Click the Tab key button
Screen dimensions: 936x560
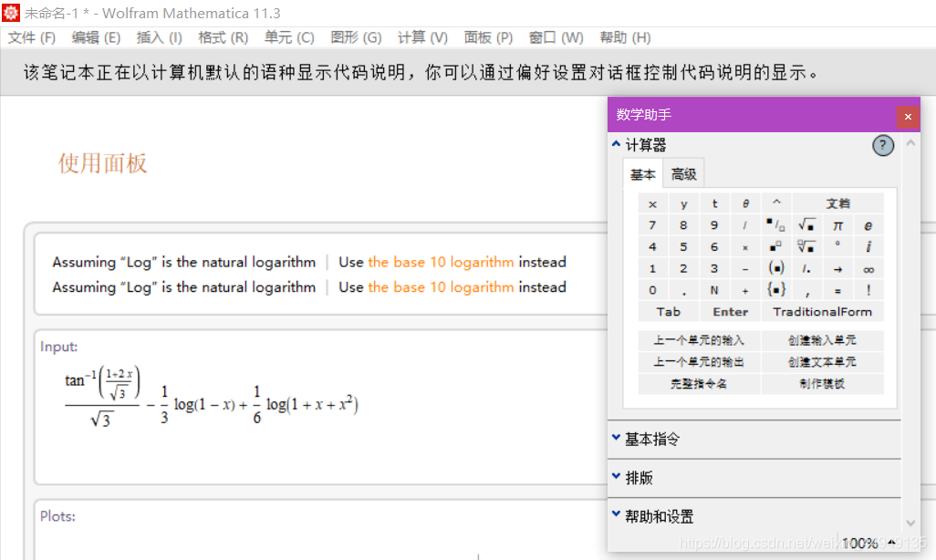point(669,312)
